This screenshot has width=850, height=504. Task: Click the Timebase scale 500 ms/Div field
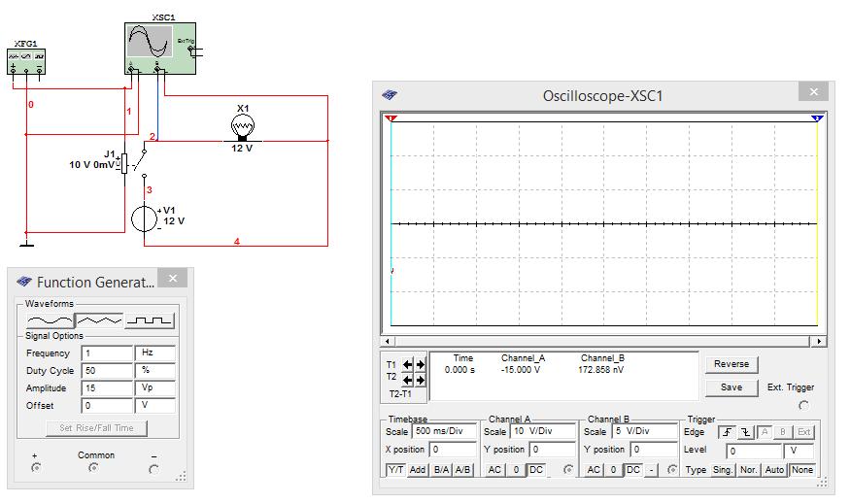[x=444, y=431]
